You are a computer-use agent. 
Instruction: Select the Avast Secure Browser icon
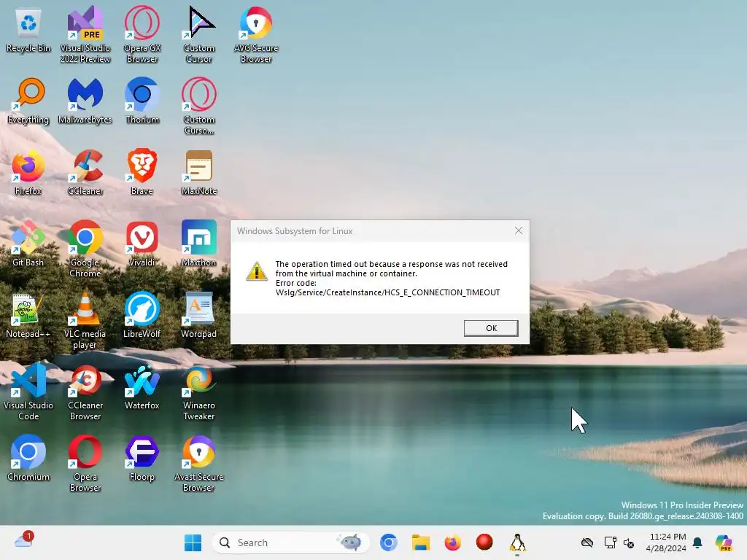(x=199, y=463)
